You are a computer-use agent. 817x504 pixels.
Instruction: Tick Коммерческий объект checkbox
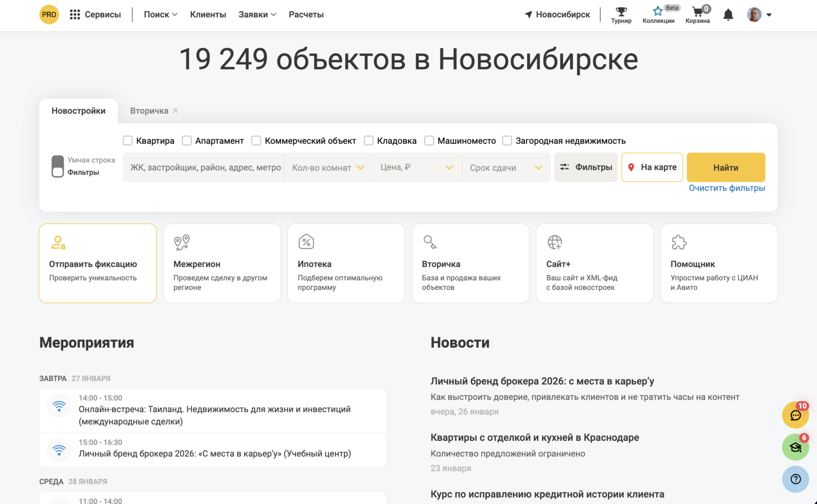(256, 140)
